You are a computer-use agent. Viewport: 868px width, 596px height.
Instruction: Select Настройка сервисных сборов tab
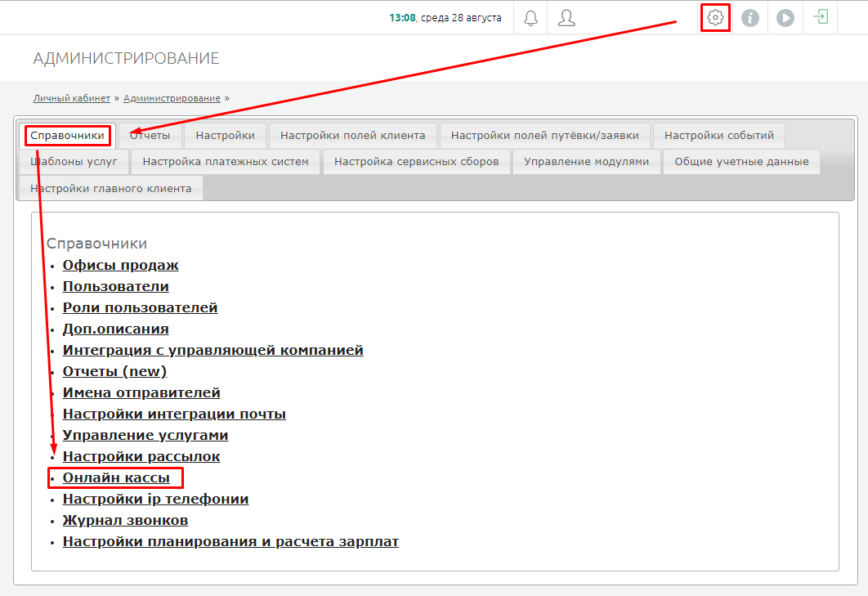coord(416,162)
